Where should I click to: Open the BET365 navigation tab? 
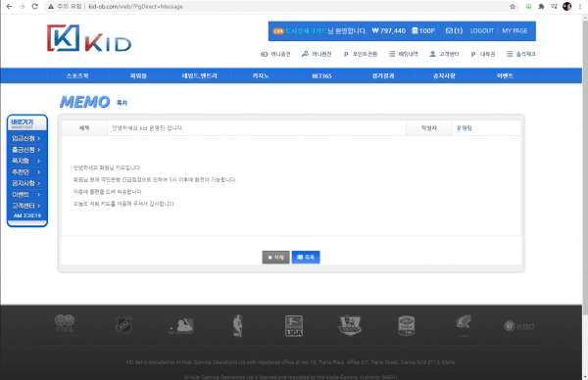pyautogui.click(x=321, y=75)
